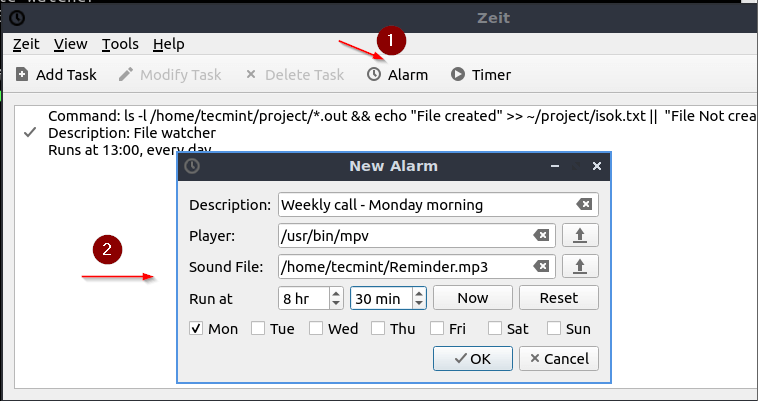This screenshot has width=758, height=401.
Task: Check the Sat checkbox
Action: [x=495, y=329]
